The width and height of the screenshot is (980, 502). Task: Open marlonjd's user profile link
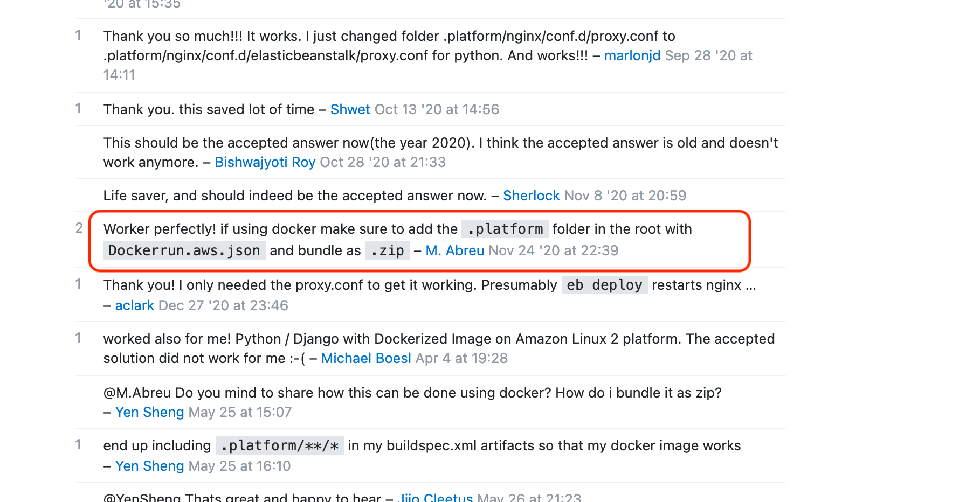point(632,55)
